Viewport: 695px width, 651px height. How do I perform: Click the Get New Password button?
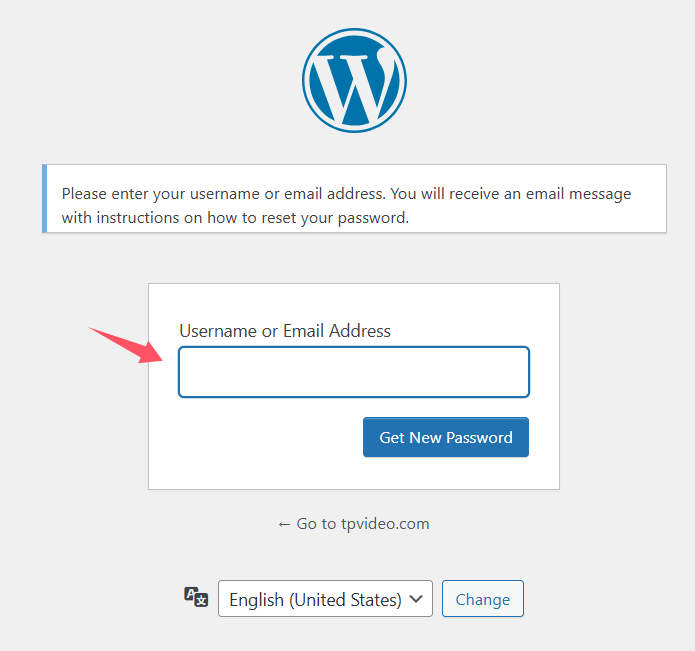tap(445, 437)
